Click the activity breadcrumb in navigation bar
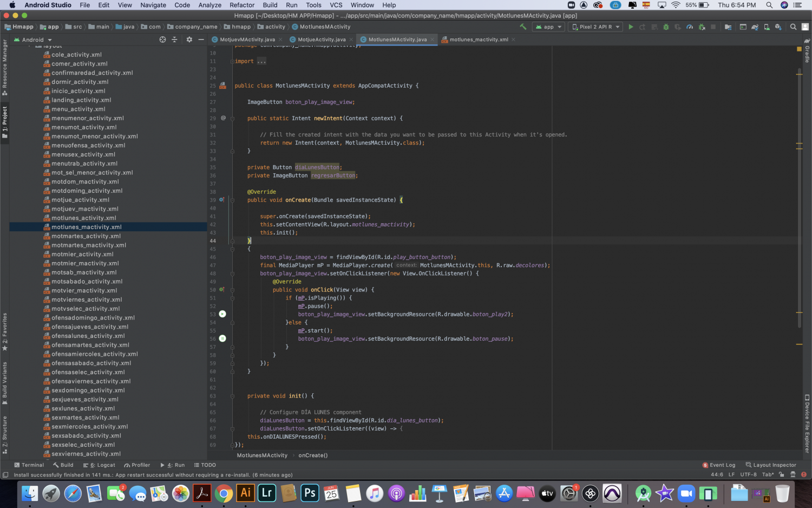Viewport: 812px width, 508px height. [271, 27]
